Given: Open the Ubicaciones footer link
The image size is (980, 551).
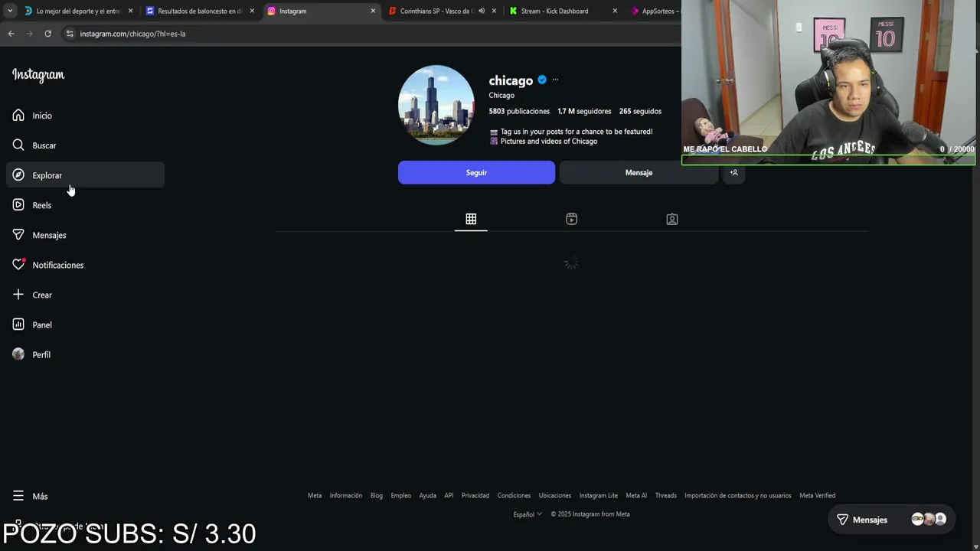Looking at the screenshot, I should [555, 495].
